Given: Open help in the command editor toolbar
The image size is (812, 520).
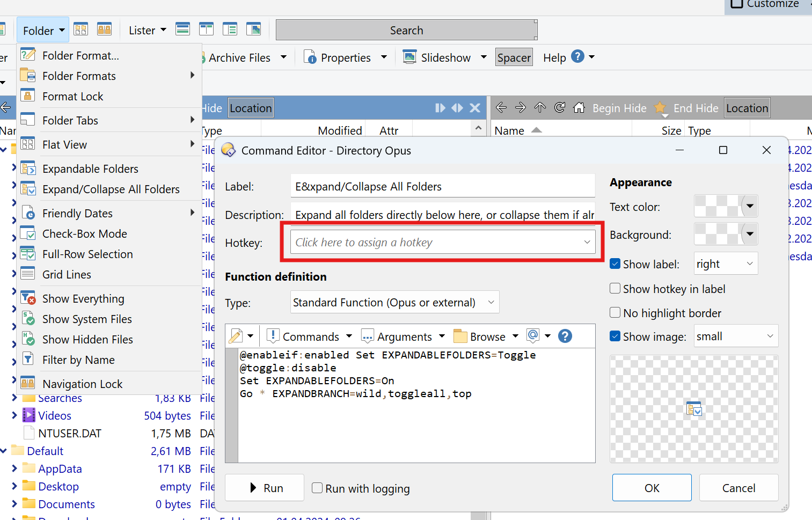Looking at the screenshot, I should click(565, 336).
